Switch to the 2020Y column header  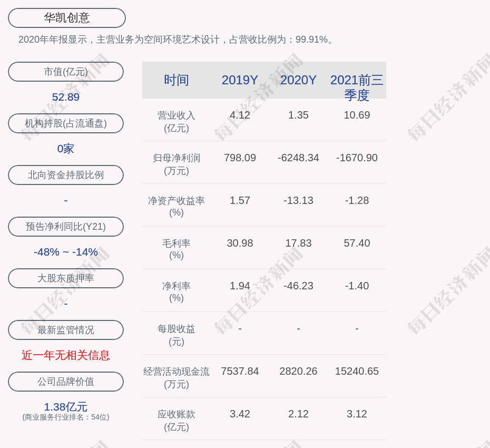[298, 80]
